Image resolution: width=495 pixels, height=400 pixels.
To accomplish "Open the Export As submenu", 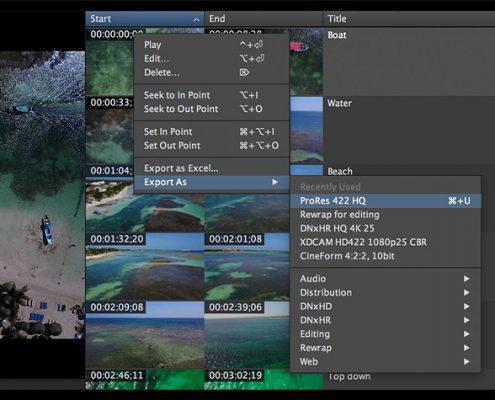I will click(x=211, y=182).
